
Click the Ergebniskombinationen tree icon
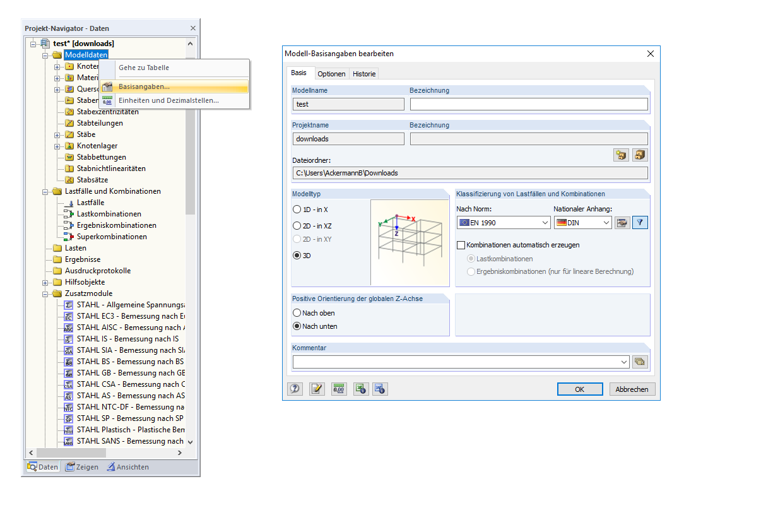click(x=69, y=225)
